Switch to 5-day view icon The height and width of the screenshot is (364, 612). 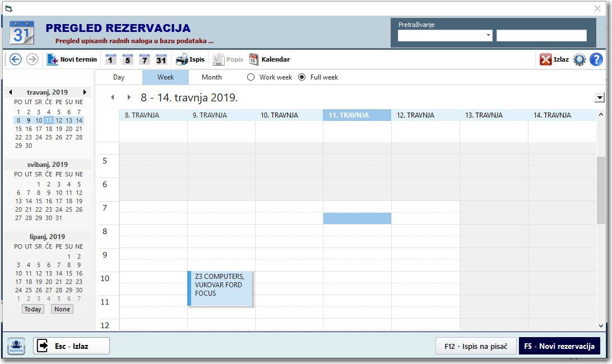[x=128, y=59]
